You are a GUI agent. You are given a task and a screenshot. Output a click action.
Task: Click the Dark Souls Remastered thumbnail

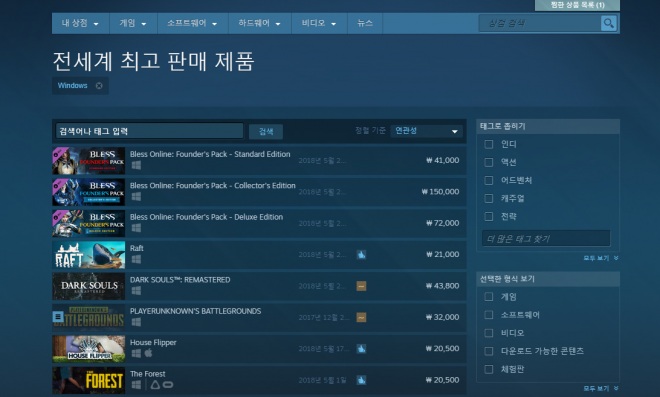click(x=89, y=286)
